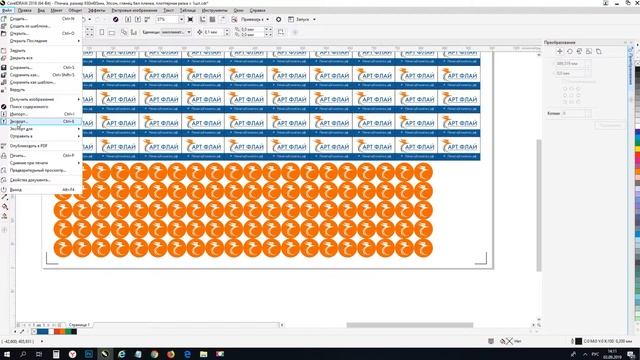The height and width of the screenshot is (360, 640).
Task: Toggle show grid icon in toolbar
Action: [212, 19]
